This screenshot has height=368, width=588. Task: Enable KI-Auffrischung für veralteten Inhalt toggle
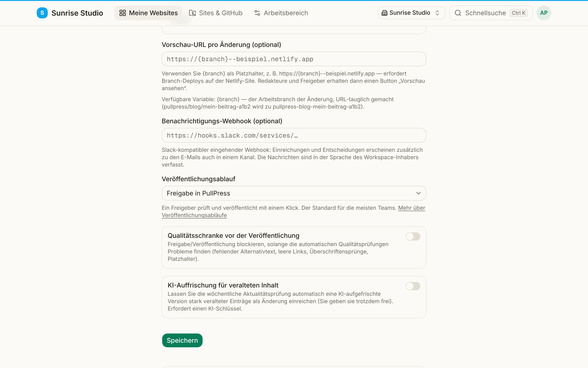pos(413,286)
